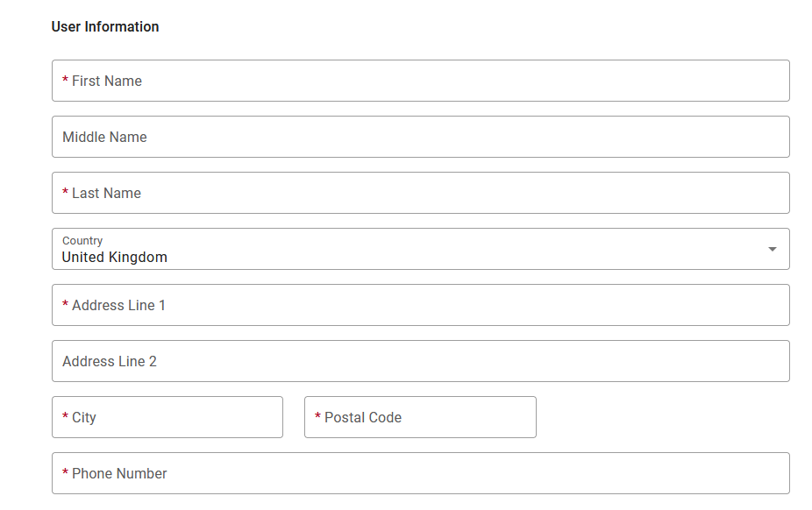Click the Middle Name placeholder text

tap(104, 137)
